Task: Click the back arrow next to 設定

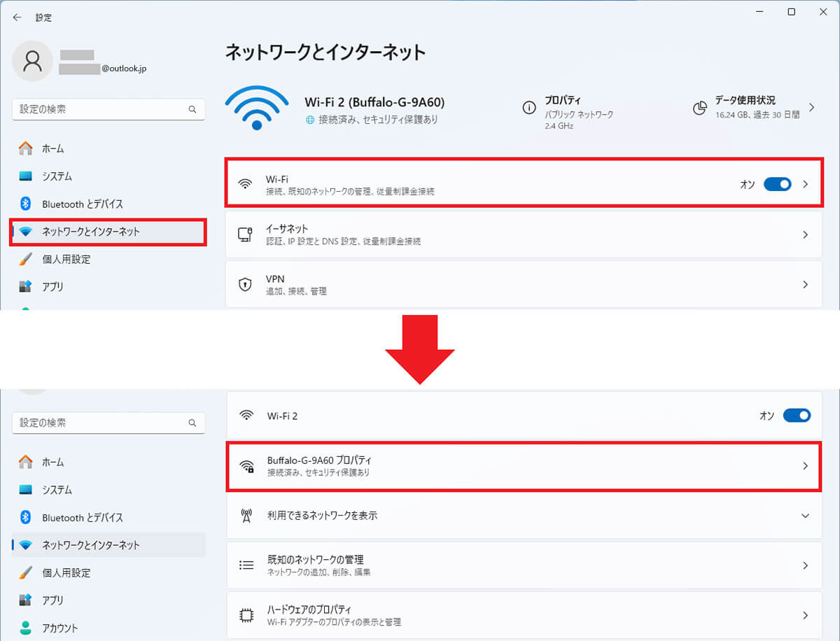Action: tap(17, 17)
